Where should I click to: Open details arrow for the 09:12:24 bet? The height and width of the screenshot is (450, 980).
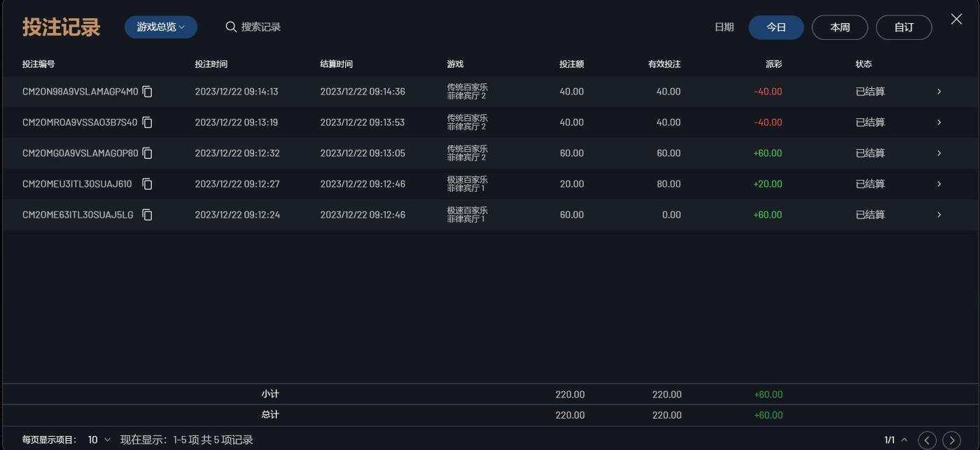939,215
